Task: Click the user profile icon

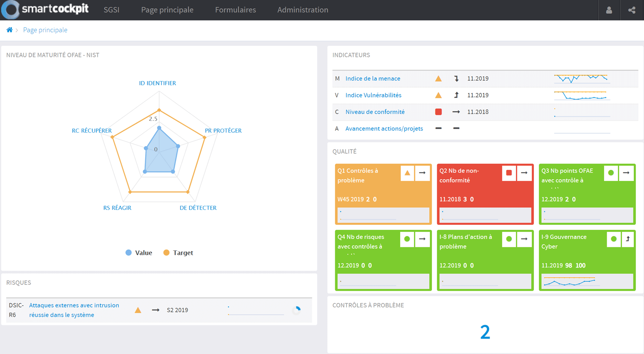Action: coord(609,10)
